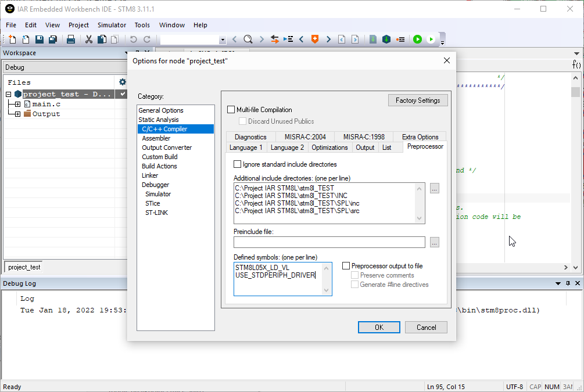Click the function list f() icon
Viewport: 584px width, 392px height.
576,65
